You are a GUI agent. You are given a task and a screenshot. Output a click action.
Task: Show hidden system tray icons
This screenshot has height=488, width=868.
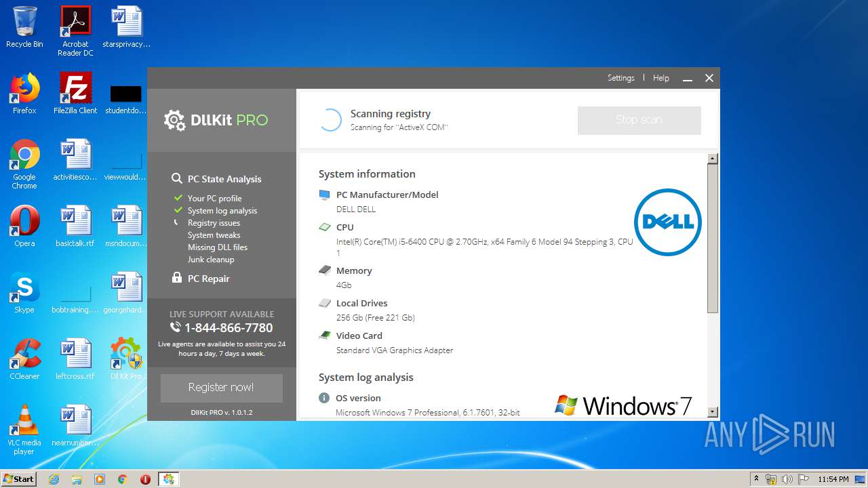(757, 479)
